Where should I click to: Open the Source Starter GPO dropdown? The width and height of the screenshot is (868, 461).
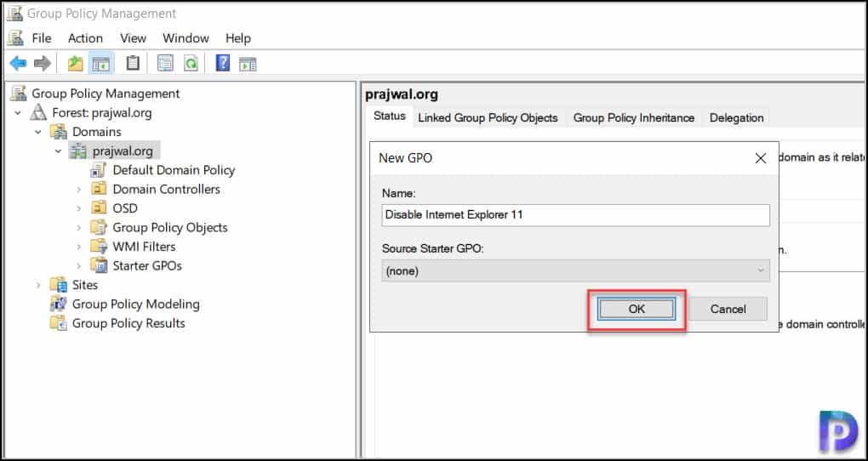point(576,271)
